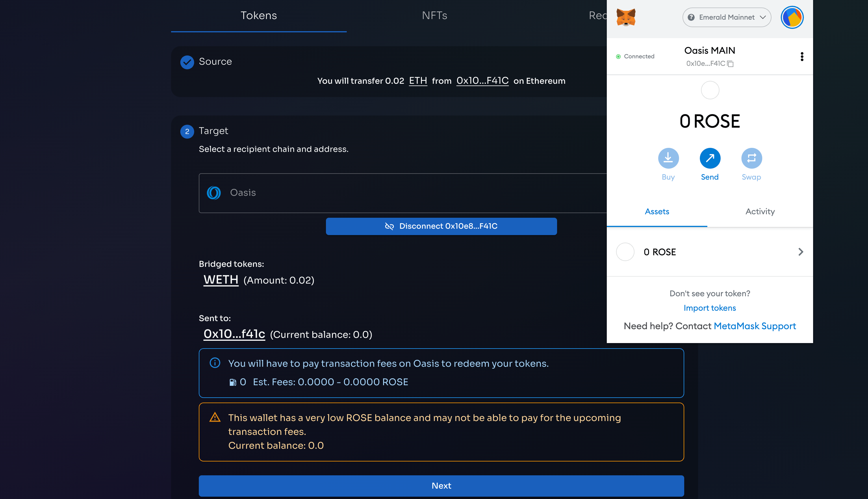Click the Source step checkmark

tap(187, 62)
